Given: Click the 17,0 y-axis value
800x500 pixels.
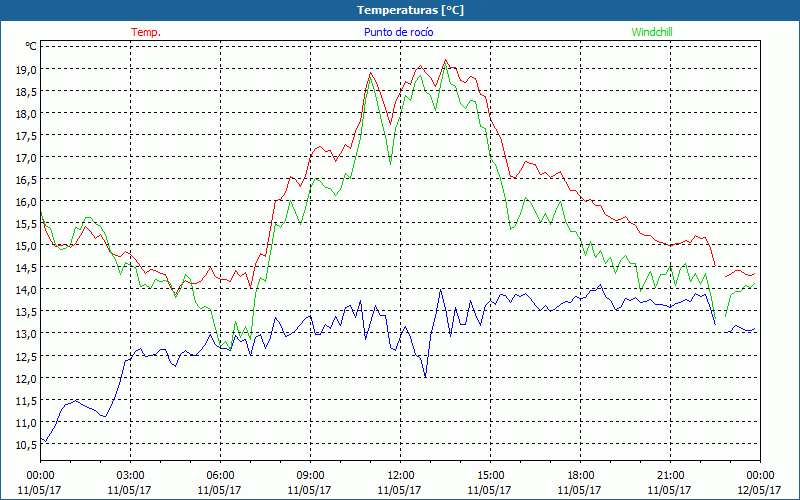Looking at the screenshot, I should [x=26, y=158].
